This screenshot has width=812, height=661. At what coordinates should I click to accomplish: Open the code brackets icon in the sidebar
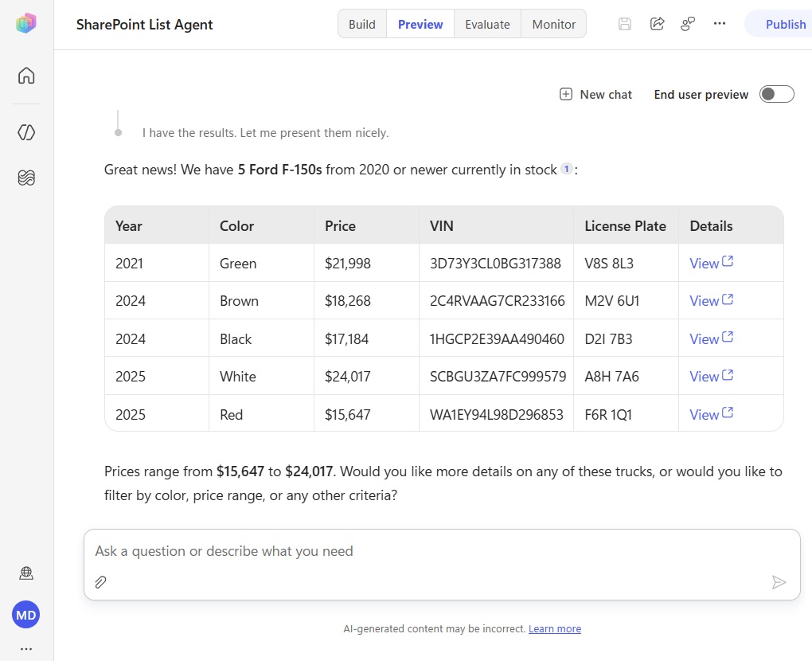point(26,133)
